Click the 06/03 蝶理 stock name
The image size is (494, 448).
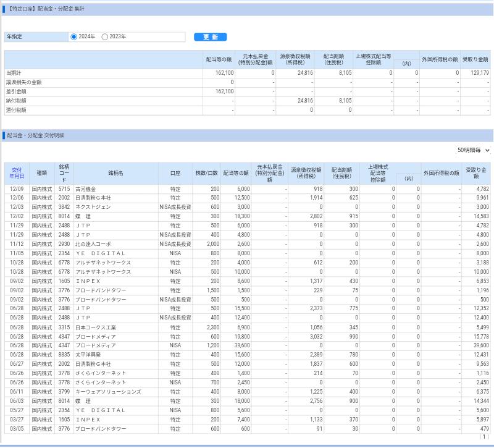tap(83, 401)
